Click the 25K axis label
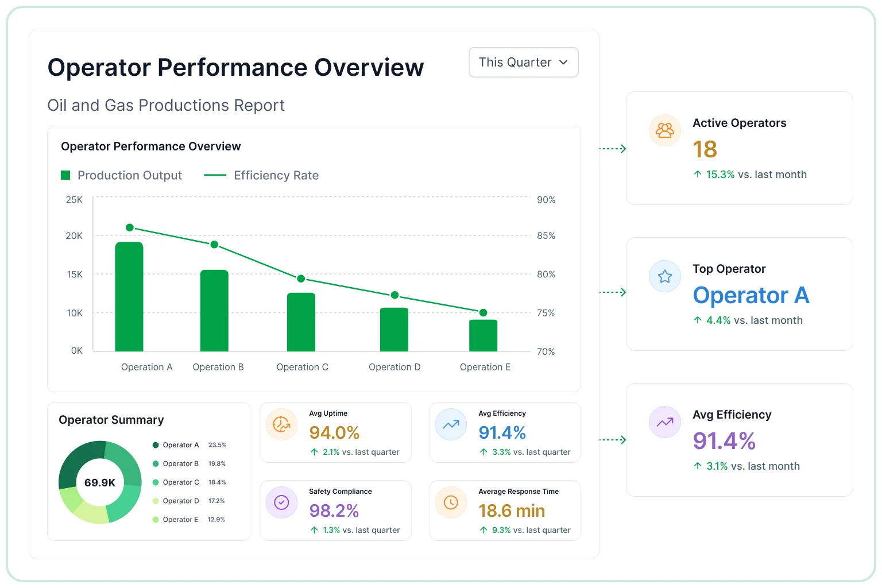This screenshot has width=882, height=588. coord(74,200)
